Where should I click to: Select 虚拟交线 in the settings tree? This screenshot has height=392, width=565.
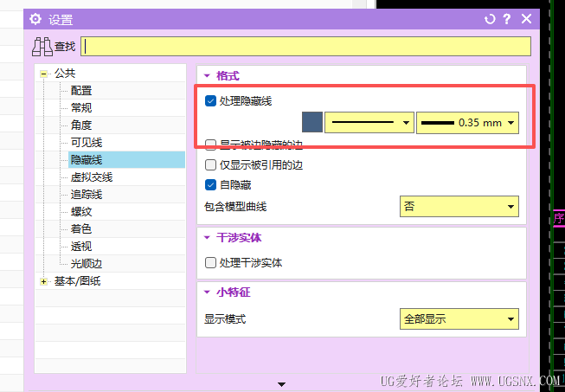coord(92,177)
